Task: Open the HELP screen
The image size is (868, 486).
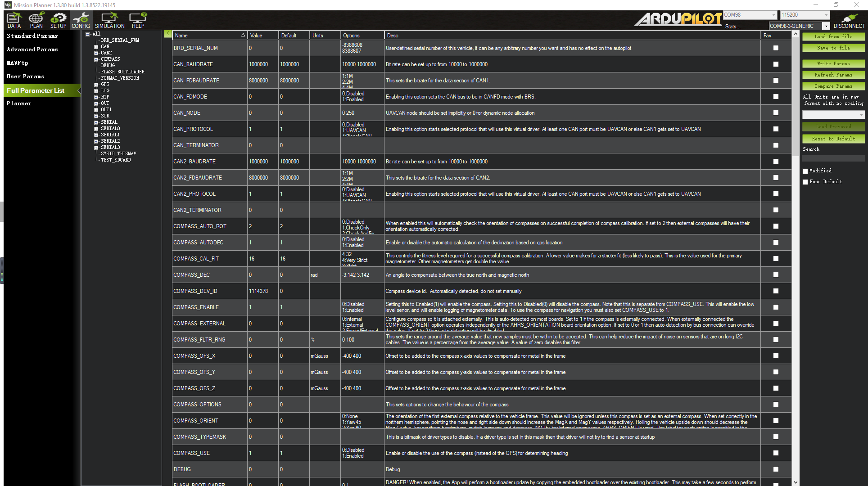Action: pyautogui.click(x=138, y=20)
